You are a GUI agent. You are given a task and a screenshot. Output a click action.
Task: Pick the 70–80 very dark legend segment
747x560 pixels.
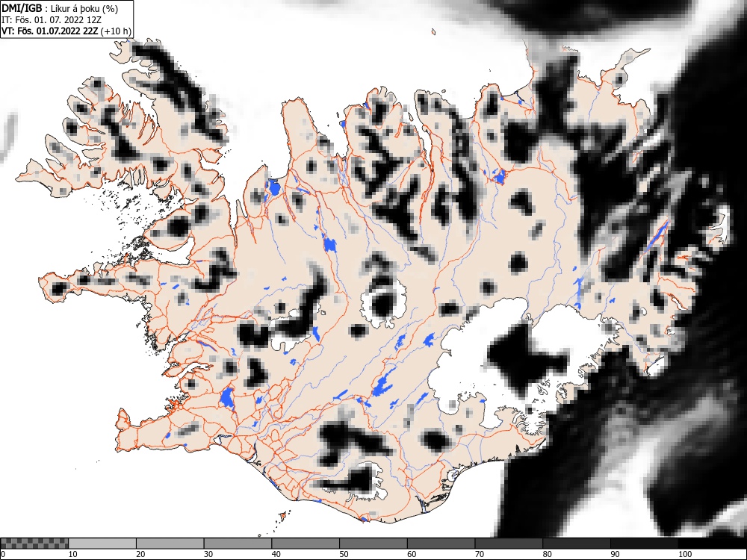click(x=509, y=544)
